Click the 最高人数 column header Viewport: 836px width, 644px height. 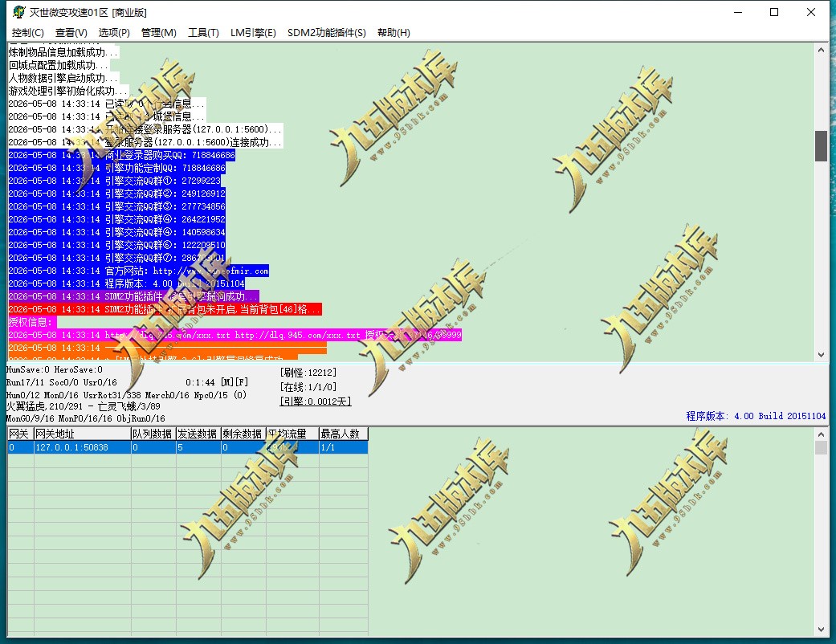point(344,434)
